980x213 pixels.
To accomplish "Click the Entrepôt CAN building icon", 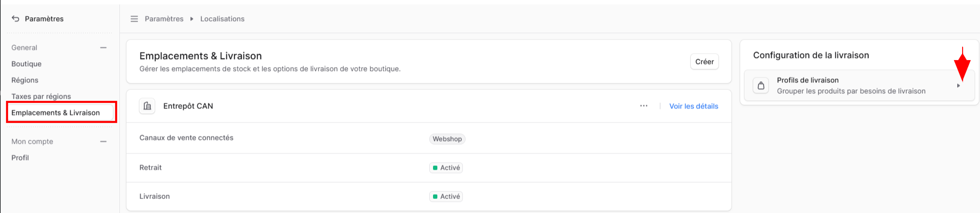I will [x=147, y=106].
